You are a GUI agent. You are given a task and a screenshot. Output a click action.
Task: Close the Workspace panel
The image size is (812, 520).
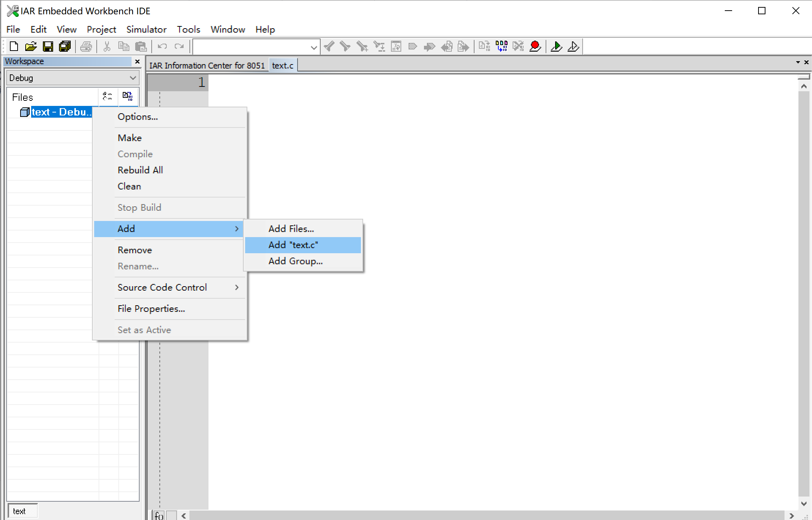[x=137, y=62]
